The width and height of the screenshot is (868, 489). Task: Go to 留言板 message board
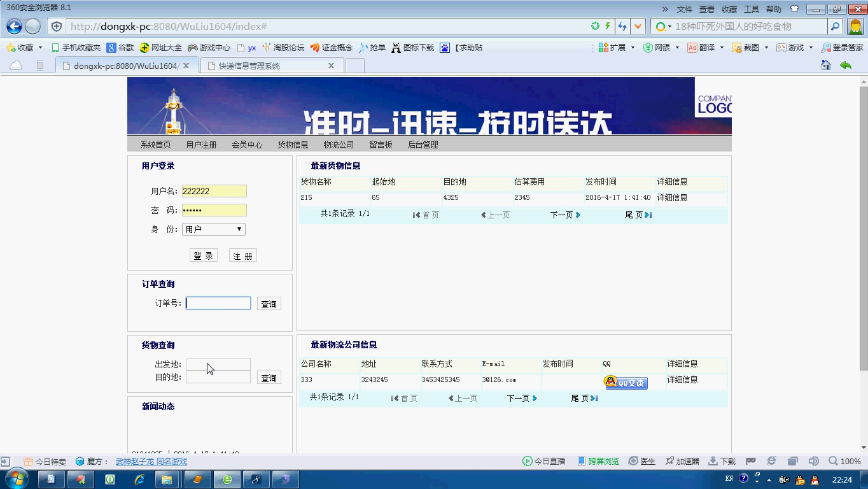point(381,145)
